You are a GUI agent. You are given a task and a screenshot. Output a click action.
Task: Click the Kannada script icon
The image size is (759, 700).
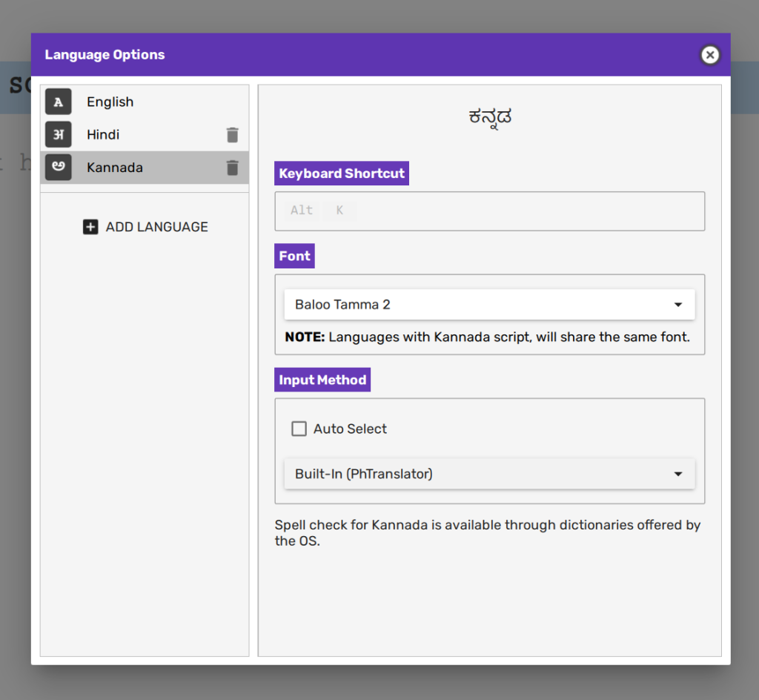59,168
